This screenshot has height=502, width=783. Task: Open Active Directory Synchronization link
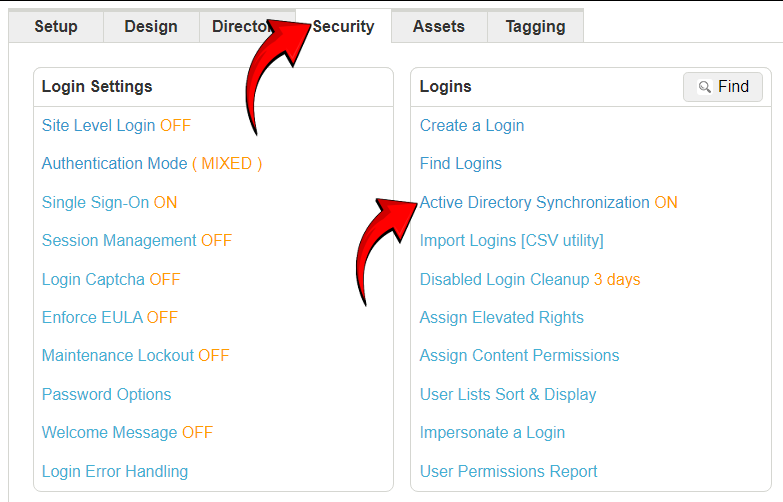549,202
